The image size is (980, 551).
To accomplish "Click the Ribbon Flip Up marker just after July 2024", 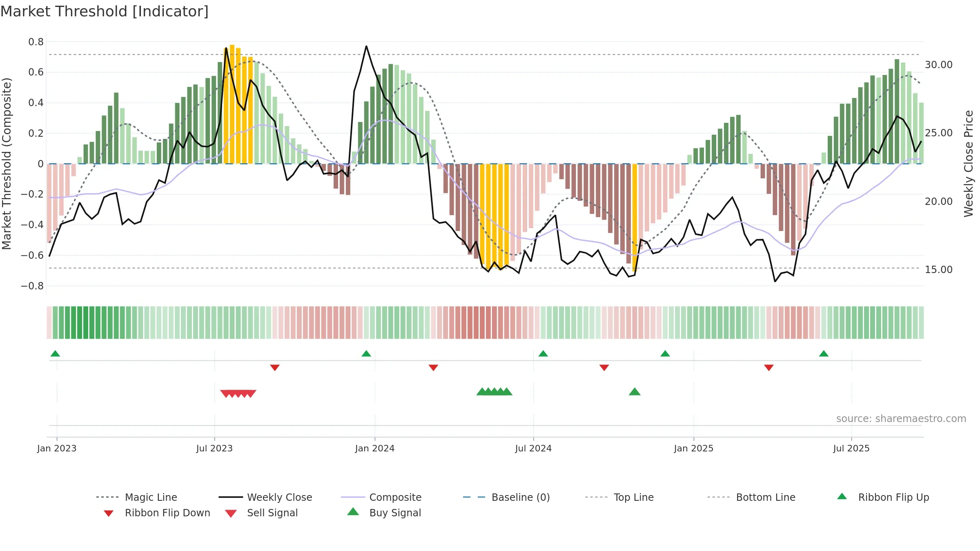I will point(543,353).
